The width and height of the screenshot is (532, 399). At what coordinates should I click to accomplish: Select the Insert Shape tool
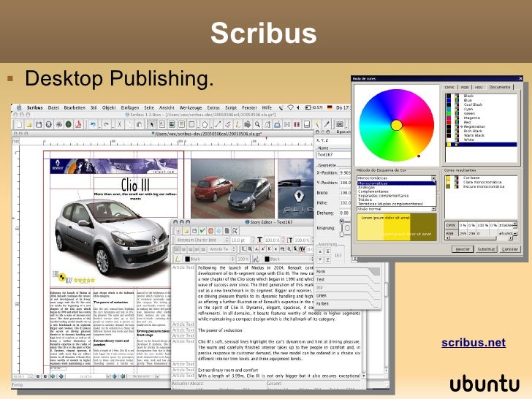tap(191, 124)
